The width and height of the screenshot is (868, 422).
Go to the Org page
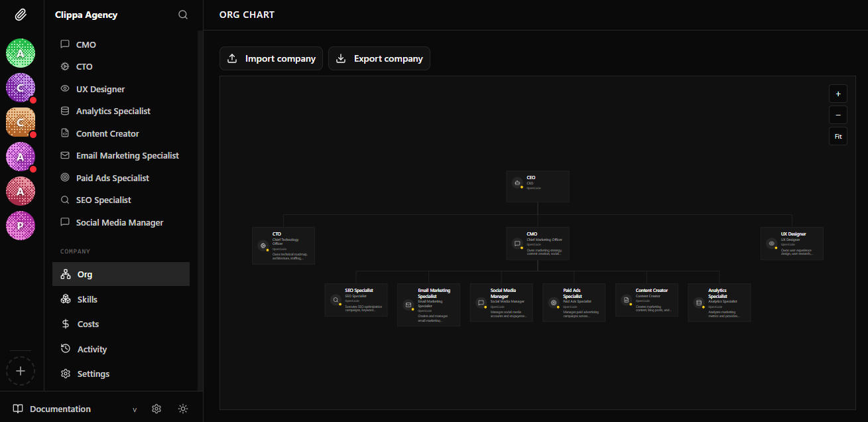121,274
